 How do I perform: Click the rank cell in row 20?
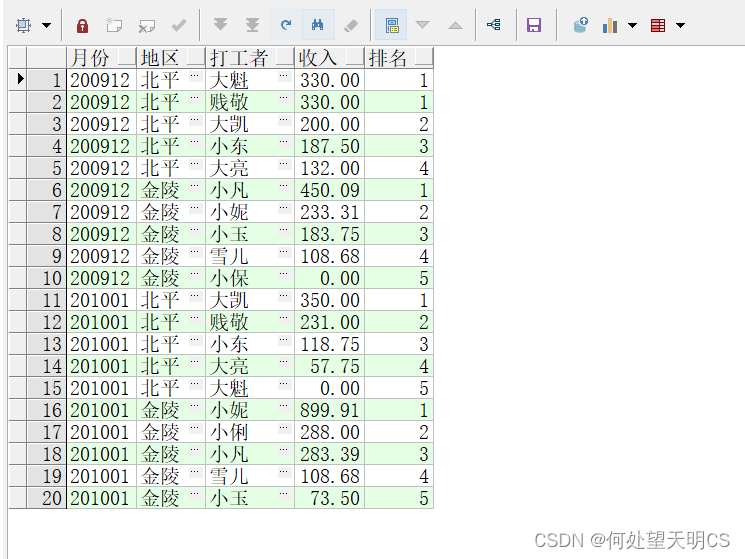click(399, 498)
